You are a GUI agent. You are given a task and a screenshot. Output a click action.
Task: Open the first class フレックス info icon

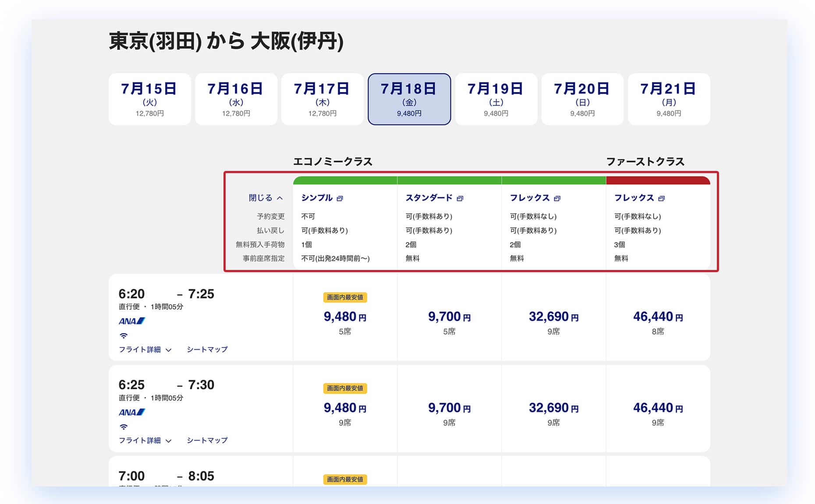(661, 199)
